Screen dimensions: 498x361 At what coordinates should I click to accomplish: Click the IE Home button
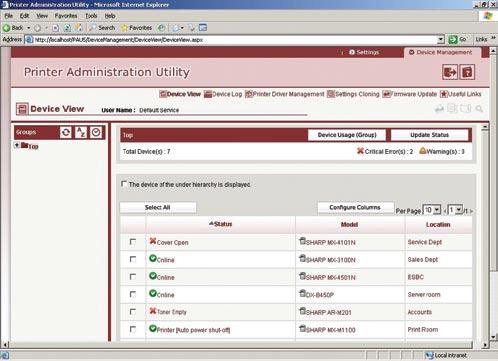click(x=79, y=28)
